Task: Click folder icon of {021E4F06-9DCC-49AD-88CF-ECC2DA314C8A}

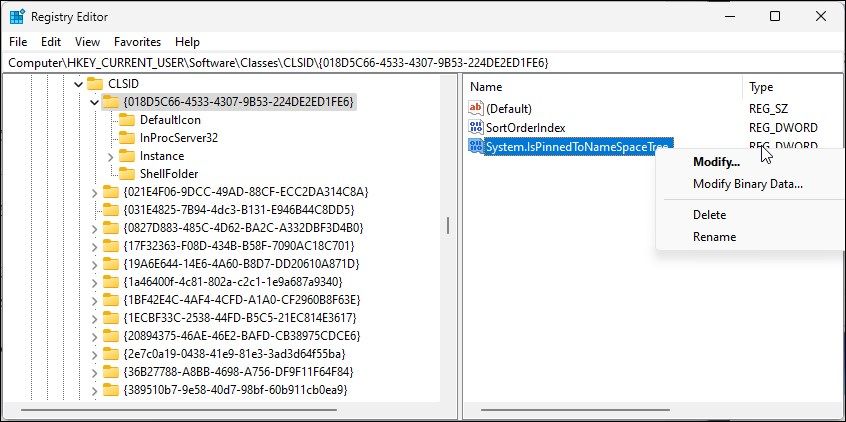Action: pyautogui.click(x=111, y=192)
